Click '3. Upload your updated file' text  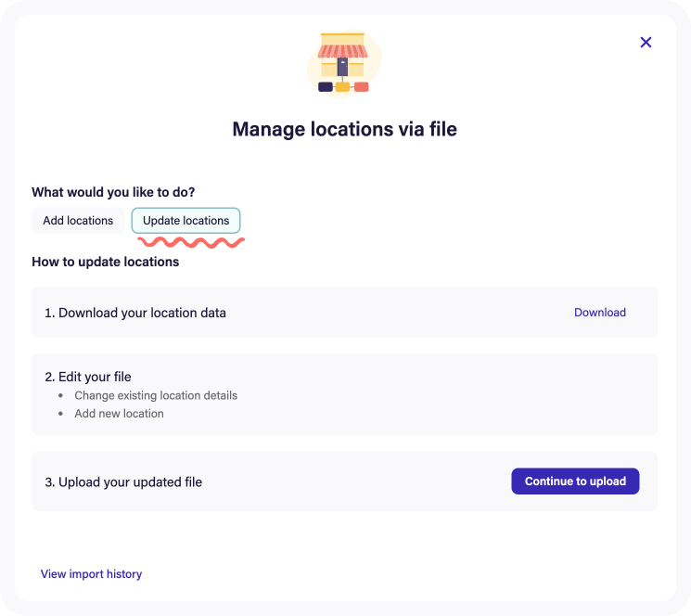tap(123, 482)
